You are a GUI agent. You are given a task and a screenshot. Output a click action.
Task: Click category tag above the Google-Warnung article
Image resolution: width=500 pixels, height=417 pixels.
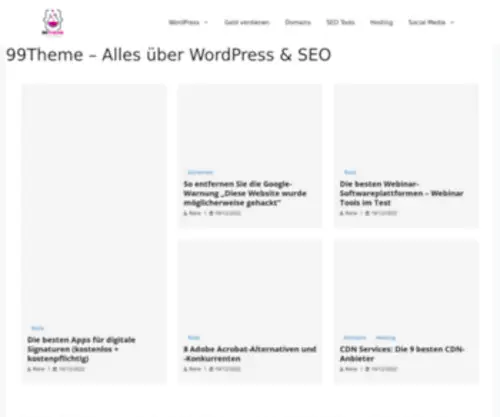[x=200, y=172]
